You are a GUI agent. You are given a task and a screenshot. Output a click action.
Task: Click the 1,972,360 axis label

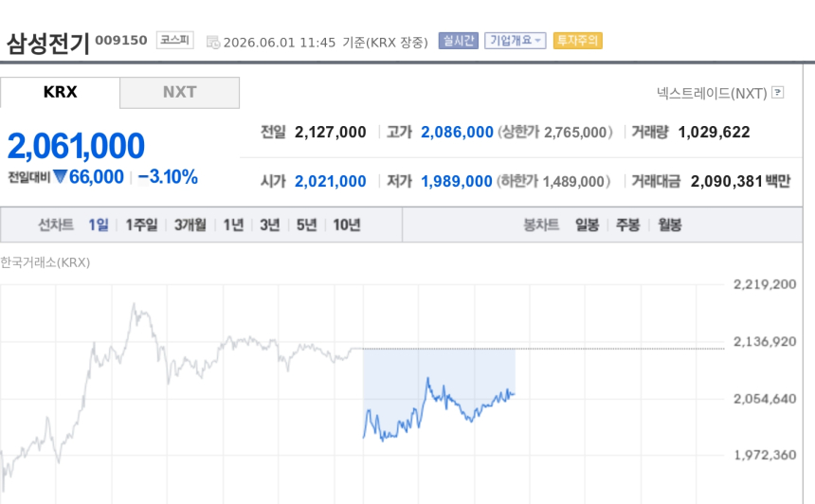765,455
